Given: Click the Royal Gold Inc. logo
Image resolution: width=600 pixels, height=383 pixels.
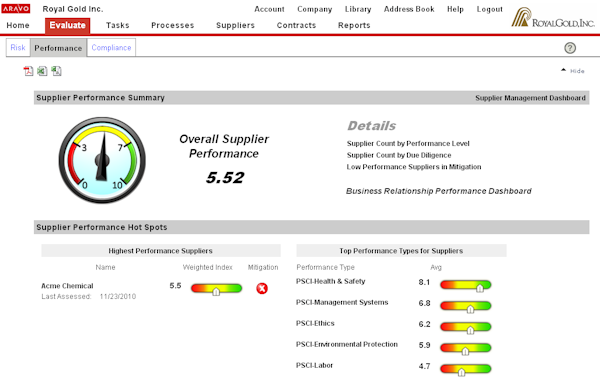Looking at the screenshot, I should point(553,18).
